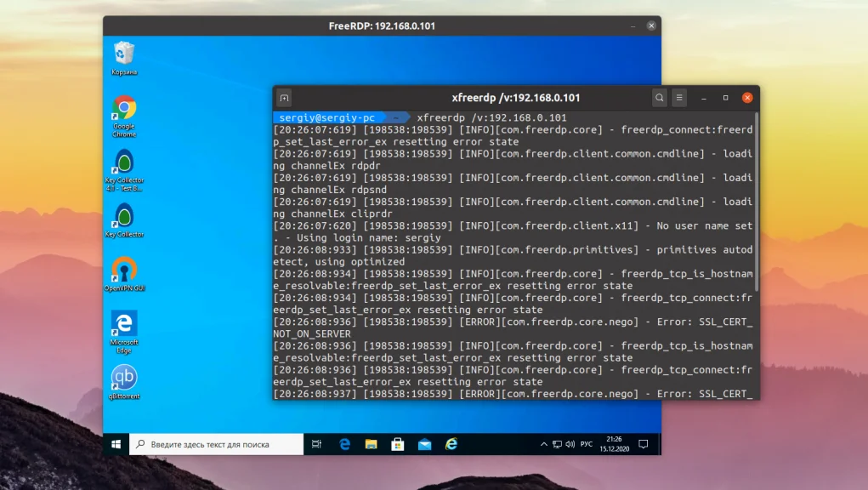Open Task View from the taskbar
Image resolution: width=868 pixels, height=490 pixels.
(x=316, y=443)
